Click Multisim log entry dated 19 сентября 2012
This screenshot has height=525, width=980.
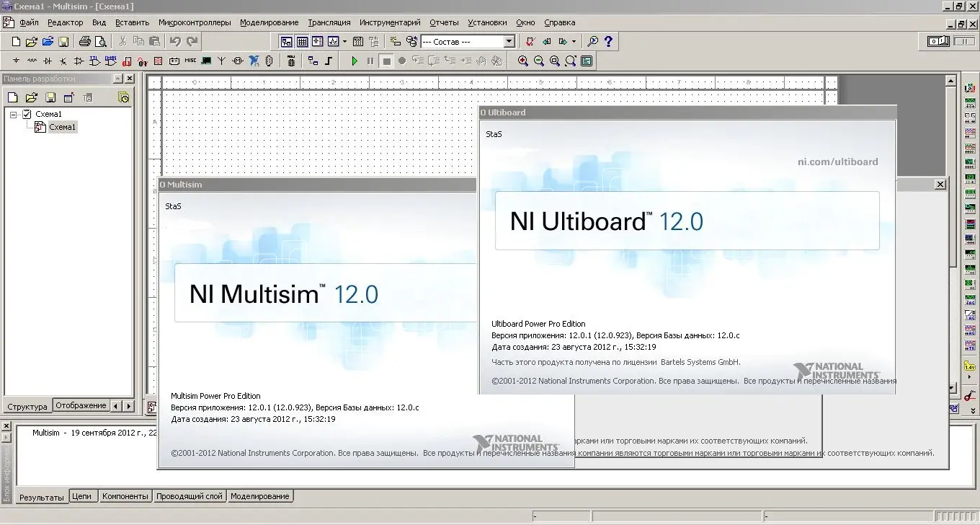coord(94,433)
